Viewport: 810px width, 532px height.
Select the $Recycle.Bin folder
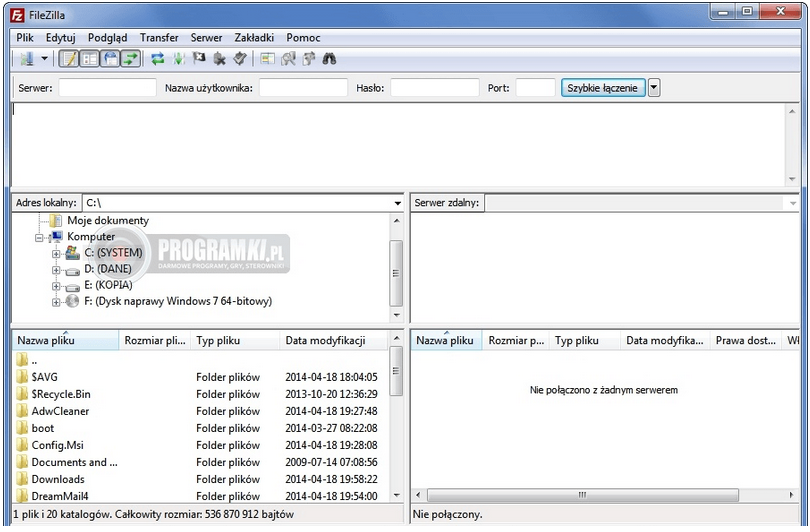pos(200,394)
